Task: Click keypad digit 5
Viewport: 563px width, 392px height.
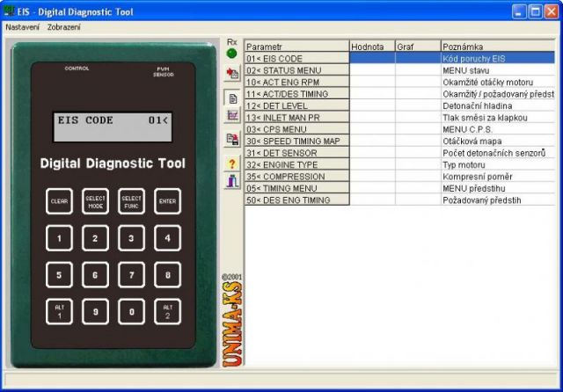Action: [59, 275]
